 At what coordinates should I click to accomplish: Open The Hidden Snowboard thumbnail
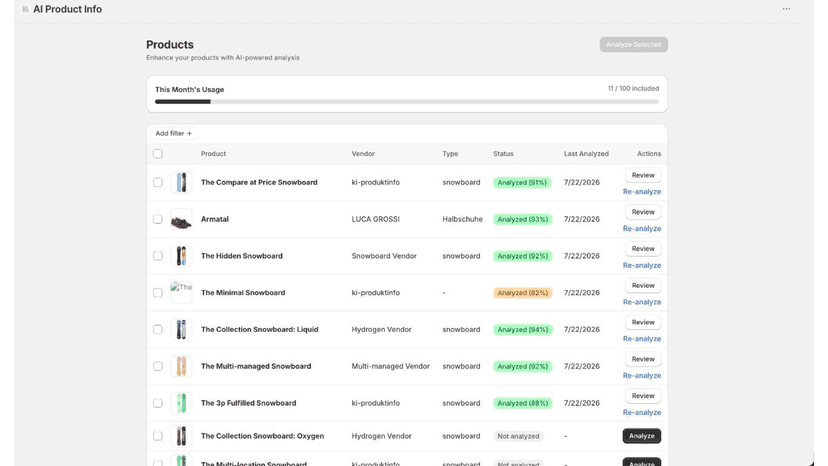coord(181,256)
